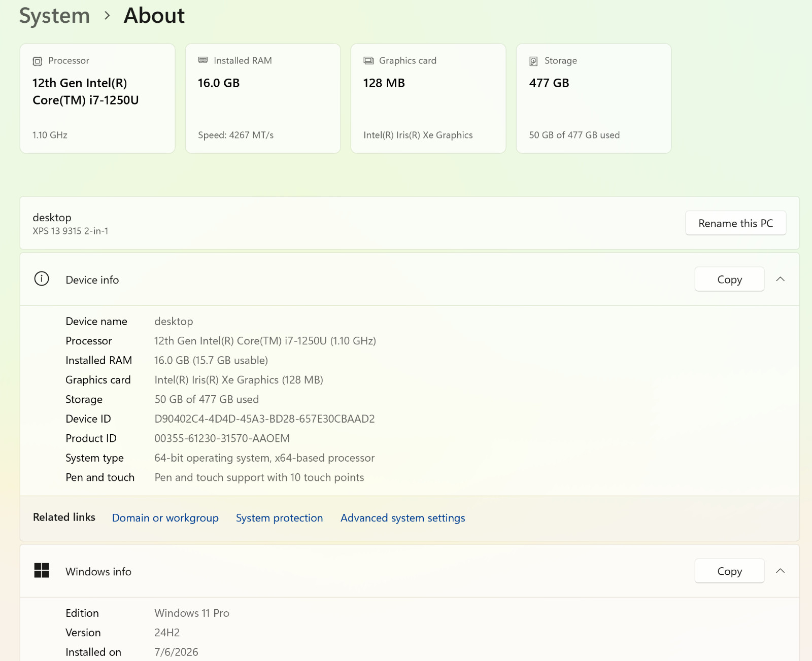Open the Storage summary card
This screenshot has width=812, height=661.
tap(594, 98)
